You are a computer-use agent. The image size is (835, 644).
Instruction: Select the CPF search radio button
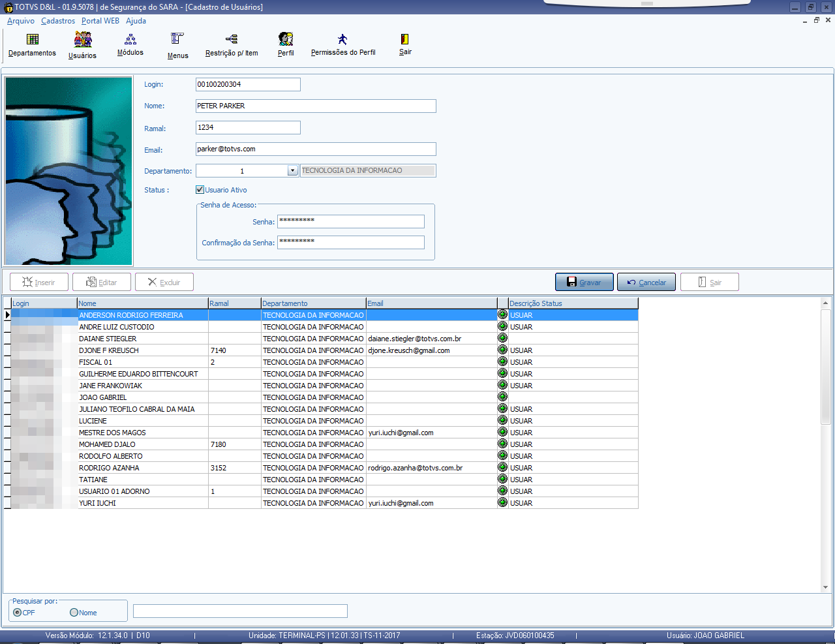[x=18, y=613]
